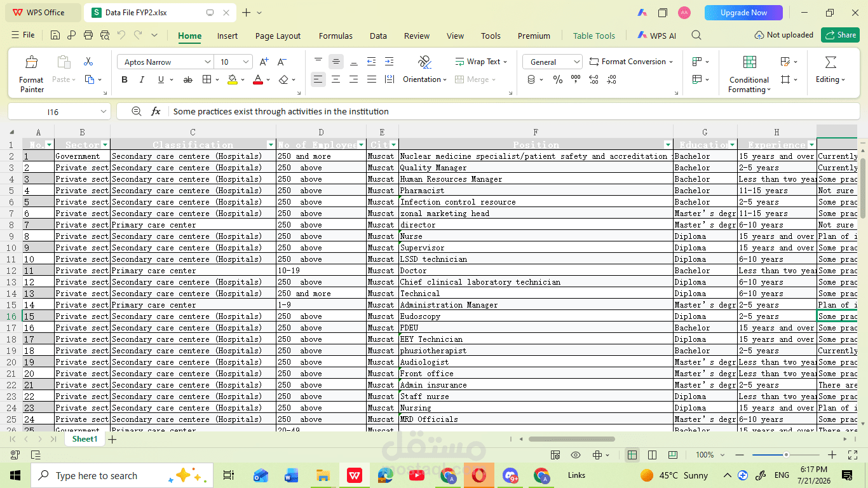This screenshot has width=868, height=488.
Task: Click the Format Painter tool
Action: (31, 74)
